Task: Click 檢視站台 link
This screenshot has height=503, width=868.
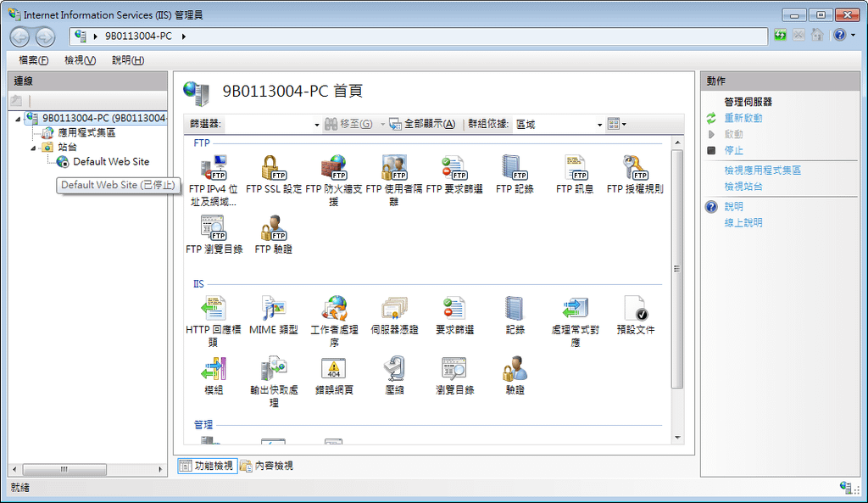Action: 743,186
